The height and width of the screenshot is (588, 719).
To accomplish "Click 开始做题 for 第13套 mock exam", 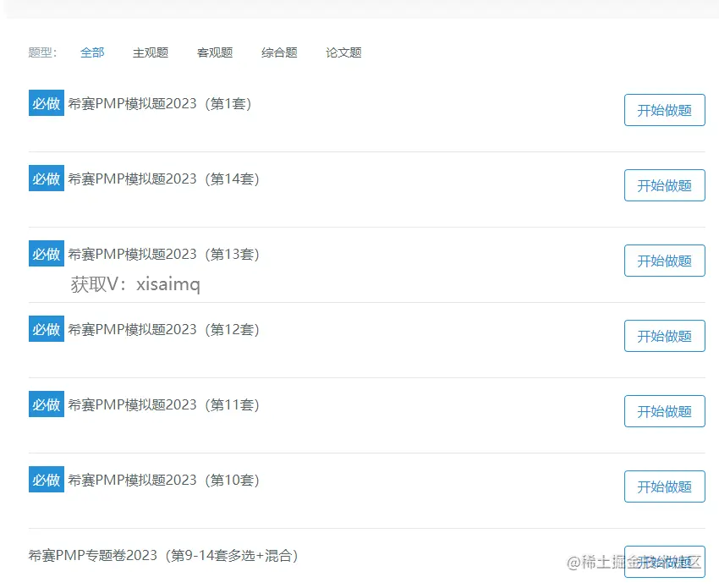I will (664, 261).
